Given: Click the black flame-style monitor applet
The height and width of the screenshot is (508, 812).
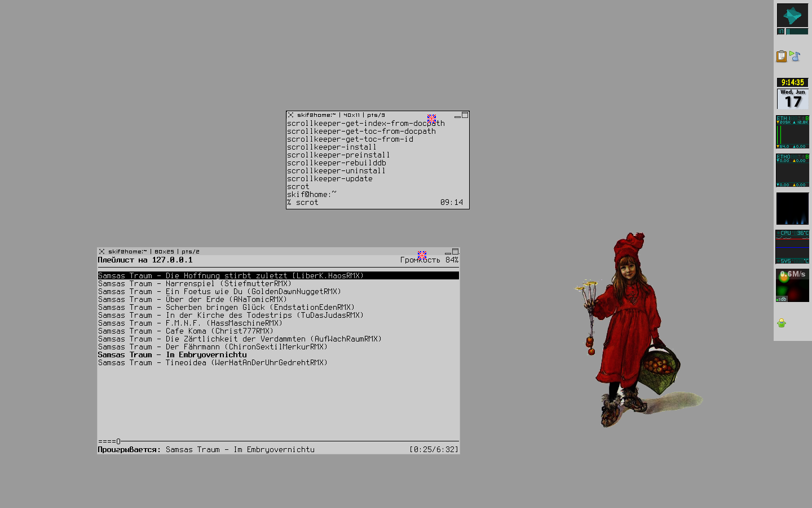Looking at the screenshot, I should point(792,209).
